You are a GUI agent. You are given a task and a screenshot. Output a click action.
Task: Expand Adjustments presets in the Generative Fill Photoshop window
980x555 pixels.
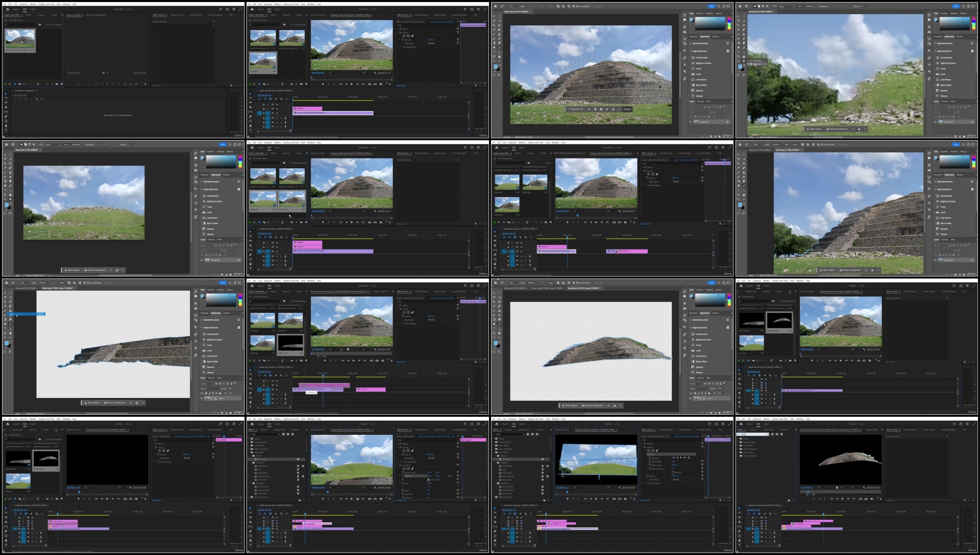[691, 43]
